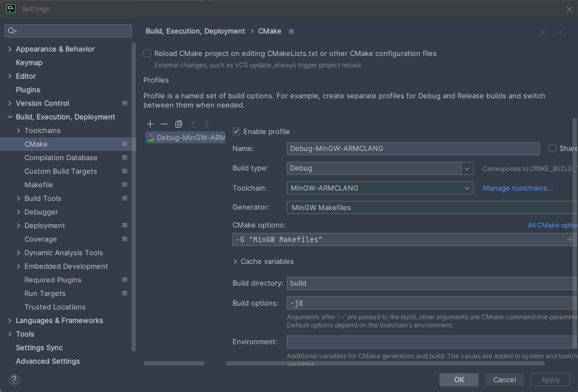The height and width of the screenshot is (392, 578).
Task: Click the profile Name field
Action: click(x=413, y=148)
